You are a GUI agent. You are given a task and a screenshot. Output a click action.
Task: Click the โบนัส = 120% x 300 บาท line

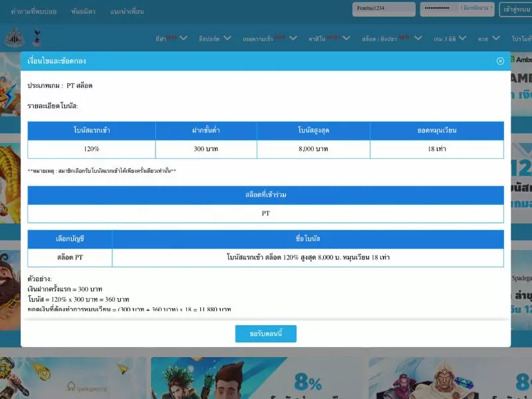78,300
